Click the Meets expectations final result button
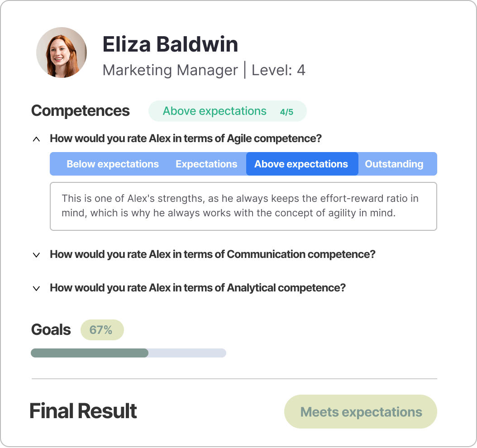The image size is (477, 448). click(360, 411)
